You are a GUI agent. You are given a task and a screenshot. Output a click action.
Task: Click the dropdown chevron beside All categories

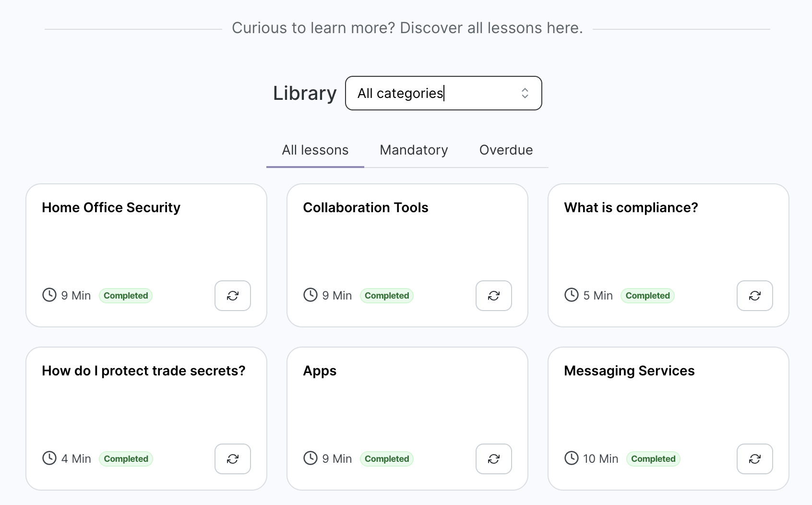coord(525,93)
